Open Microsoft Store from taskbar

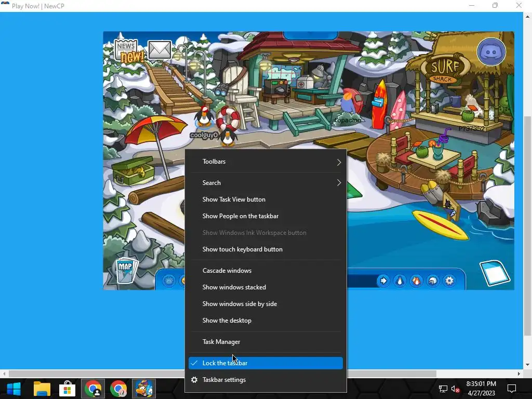tap(67, 389)
